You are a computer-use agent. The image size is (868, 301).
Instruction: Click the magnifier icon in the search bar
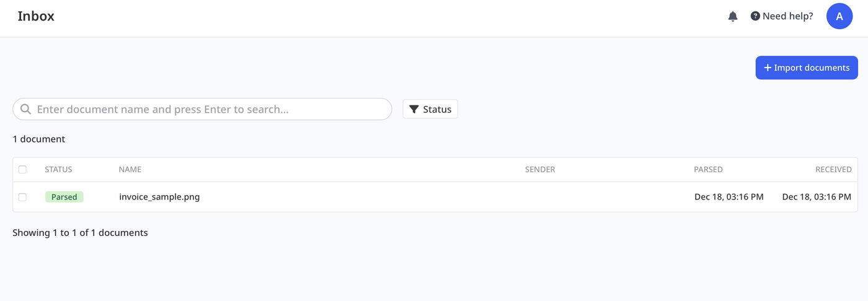click(x=26, y=110)
